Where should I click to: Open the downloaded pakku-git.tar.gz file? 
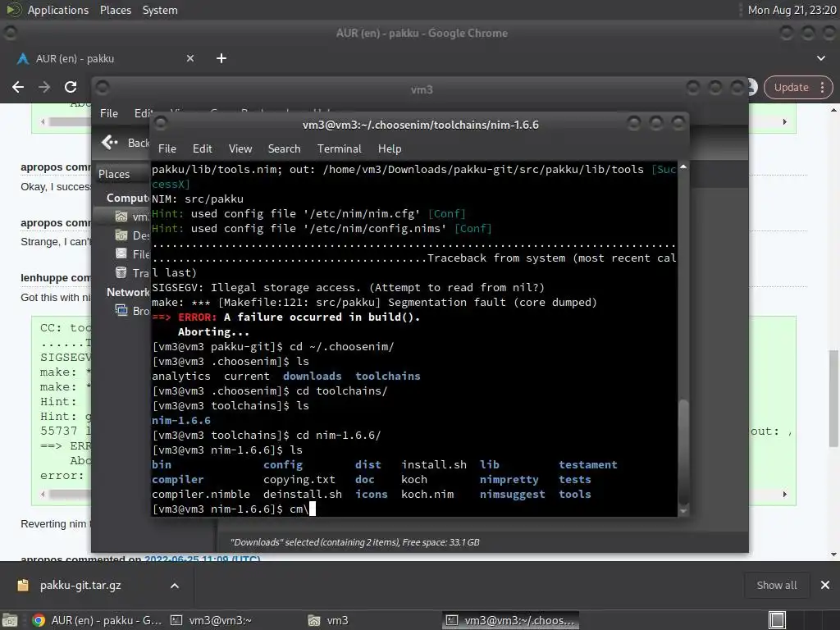(x=80, y=586)
